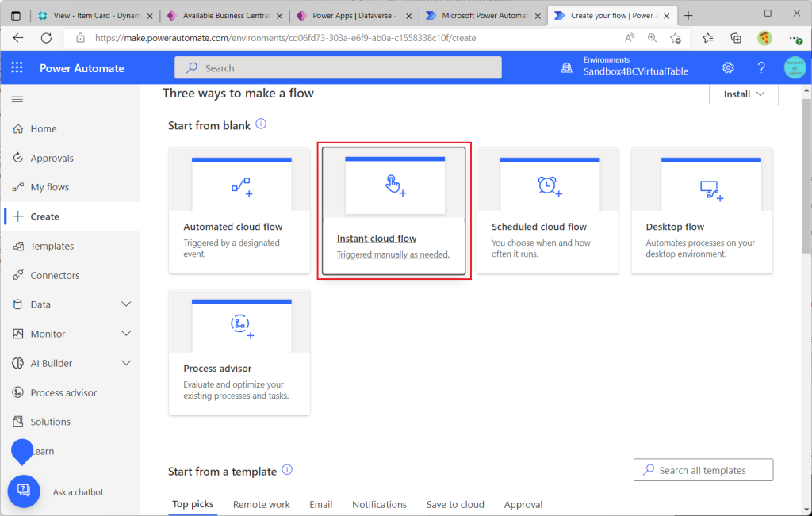
Task: Open the Help question mark icon
Action: pos(761,68)
